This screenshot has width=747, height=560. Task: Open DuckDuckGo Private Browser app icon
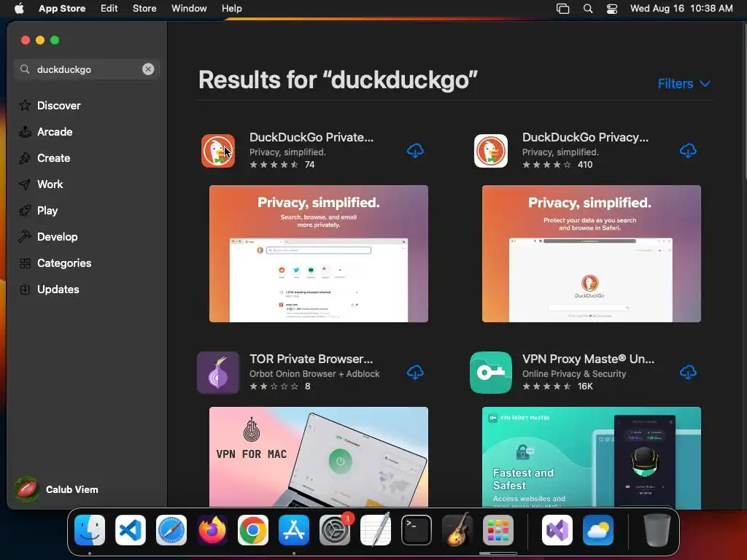(218, 151)
